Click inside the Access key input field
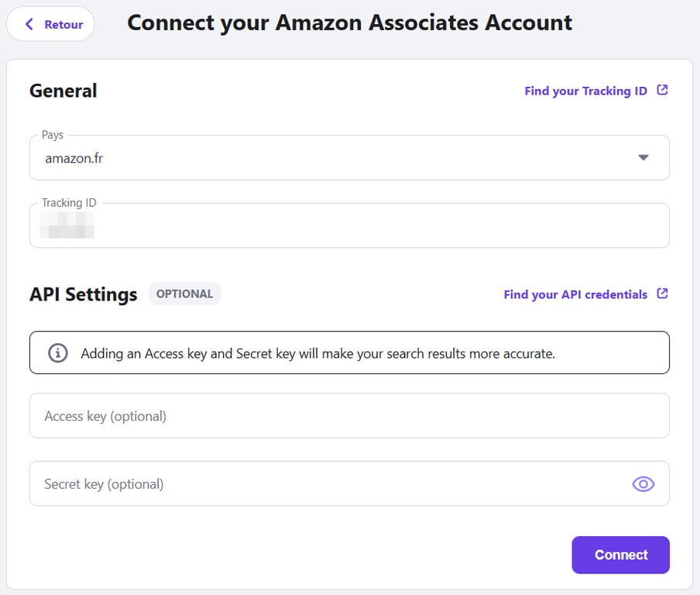Viewport: 700px width, 595px height. click(x=348, y=415)
